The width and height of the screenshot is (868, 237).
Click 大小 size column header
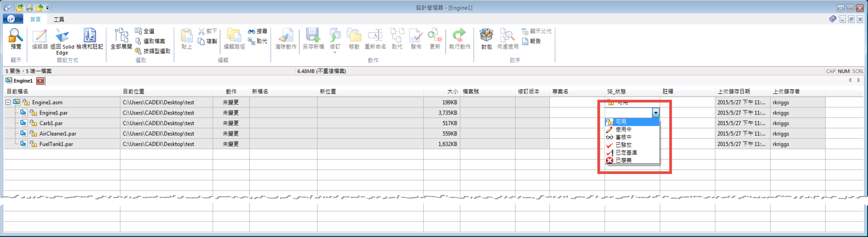(442, 92)
